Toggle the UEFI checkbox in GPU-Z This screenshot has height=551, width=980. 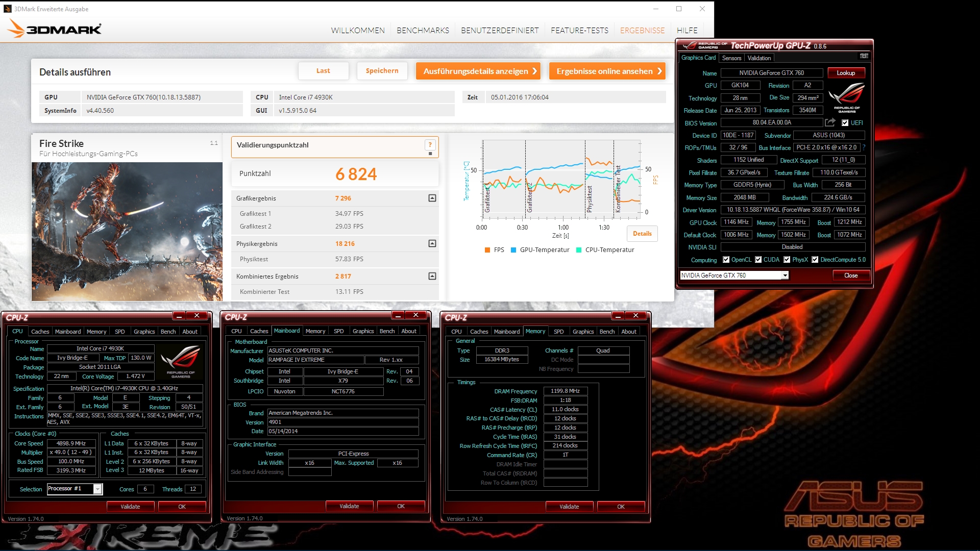[x=845, y=123]
